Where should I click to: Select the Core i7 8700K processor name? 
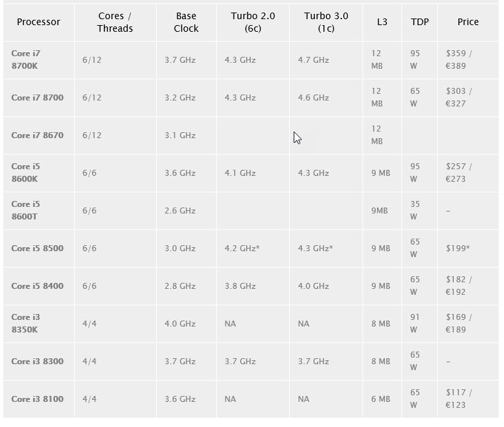26,59
